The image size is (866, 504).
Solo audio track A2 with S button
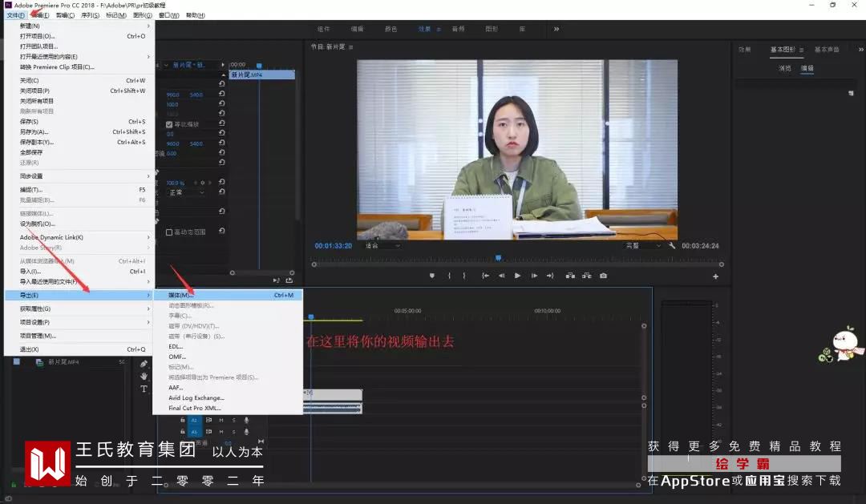point(233,420)
